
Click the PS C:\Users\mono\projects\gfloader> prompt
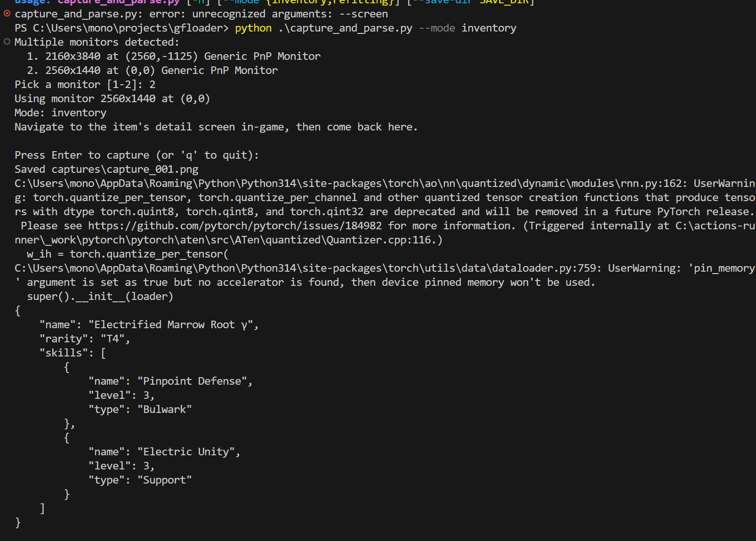(121, 28)
